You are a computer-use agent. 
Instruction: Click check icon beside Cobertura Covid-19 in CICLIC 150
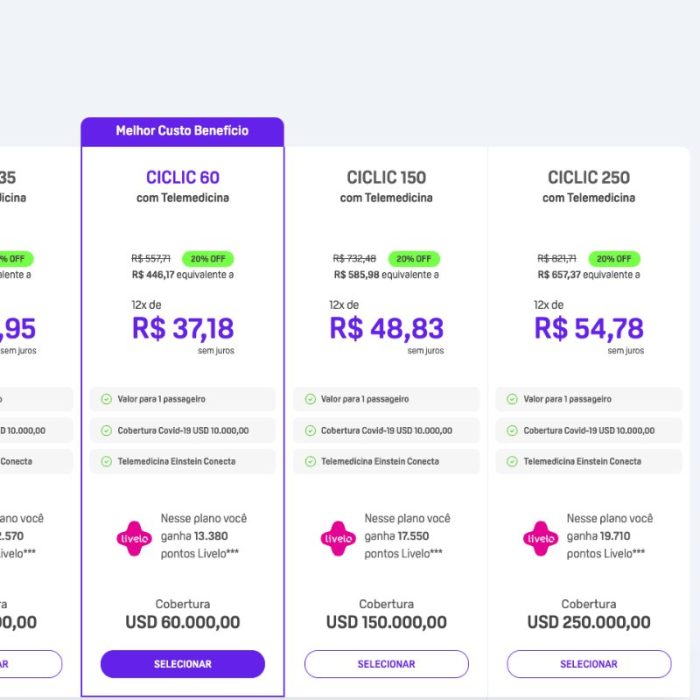310,430
